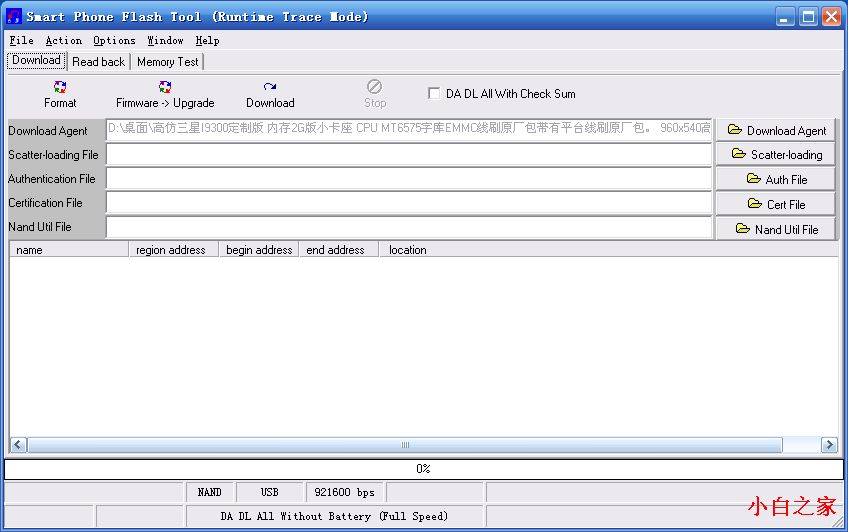The image size is (848, 532).
Task: Close the Smart Phone Flash Tool window
Action: coord(831,17)
